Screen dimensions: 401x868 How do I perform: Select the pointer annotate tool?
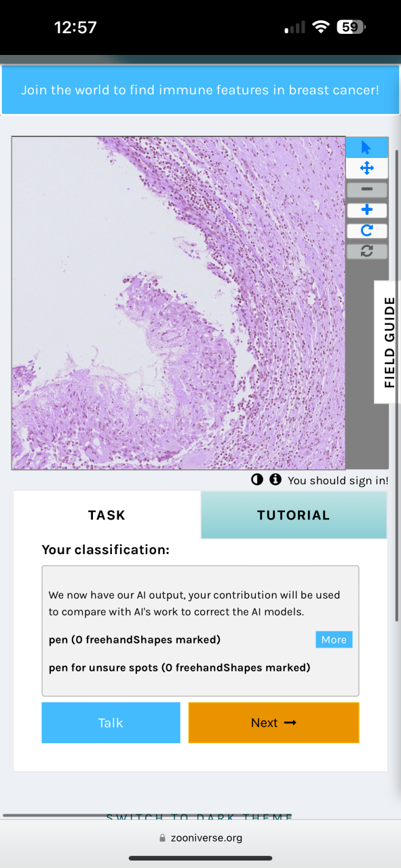pyautogui.click(x=366, y=148)
